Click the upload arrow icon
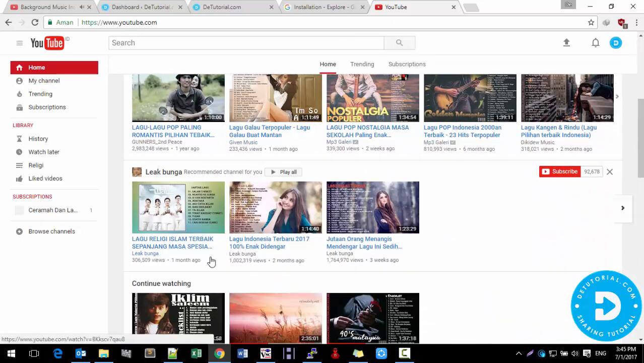Viewport: 644px width, 363px height. 566,43
